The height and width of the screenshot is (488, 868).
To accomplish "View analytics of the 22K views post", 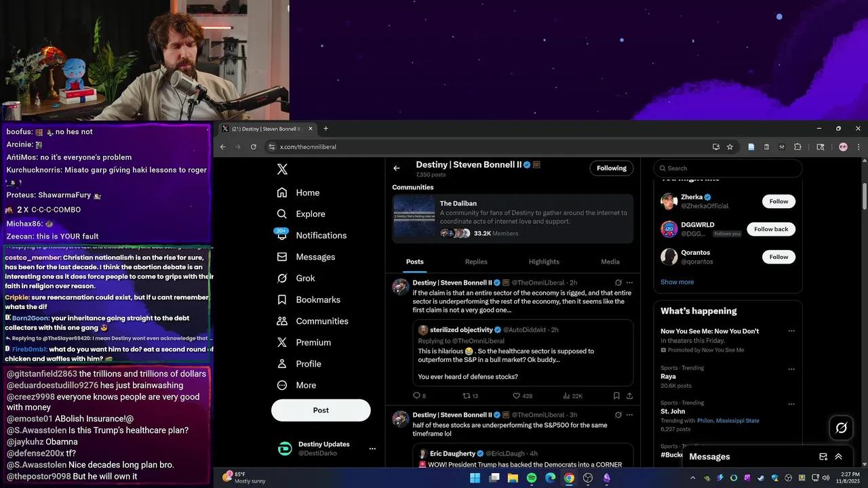I will click(572, 396).
